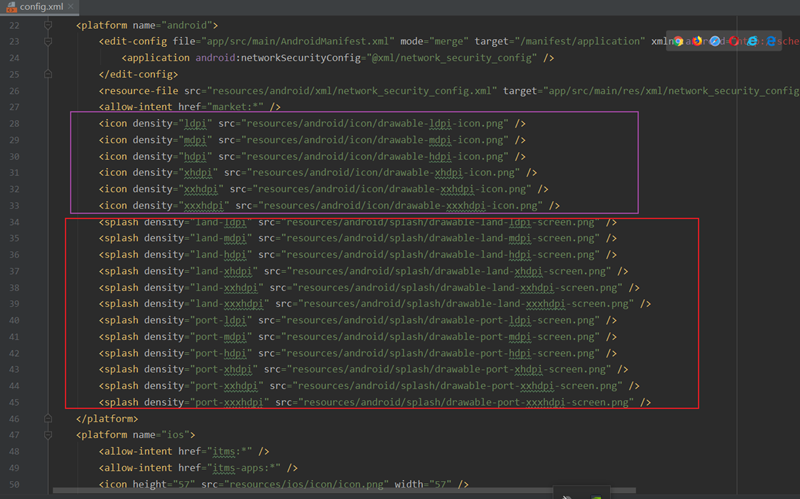Click the name="ios" attribute on line 47
Viewport: 800px width, 499px height.
click(161, 435)
